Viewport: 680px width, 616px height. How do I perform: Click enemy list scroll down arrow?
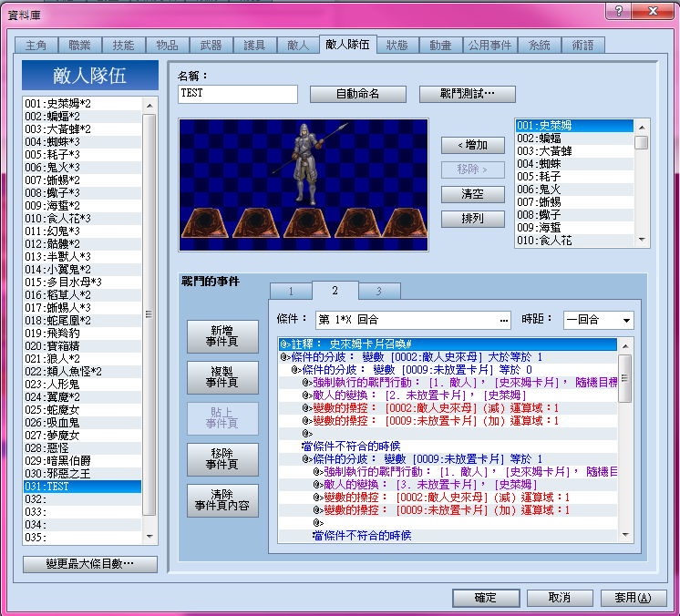643,240
